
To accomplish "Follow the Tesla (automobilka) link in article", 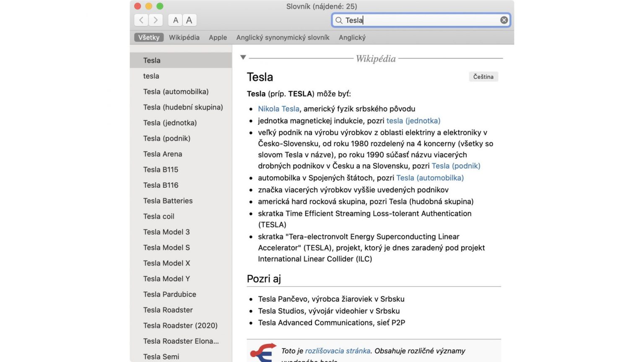I will [x=430, y=178].
